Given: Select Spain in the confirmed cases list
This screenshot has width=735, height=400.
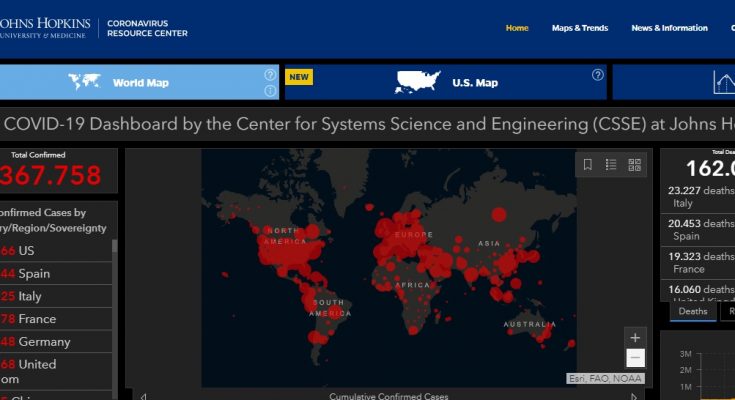Looking at the screenshot, I should (x=56, y=273).
